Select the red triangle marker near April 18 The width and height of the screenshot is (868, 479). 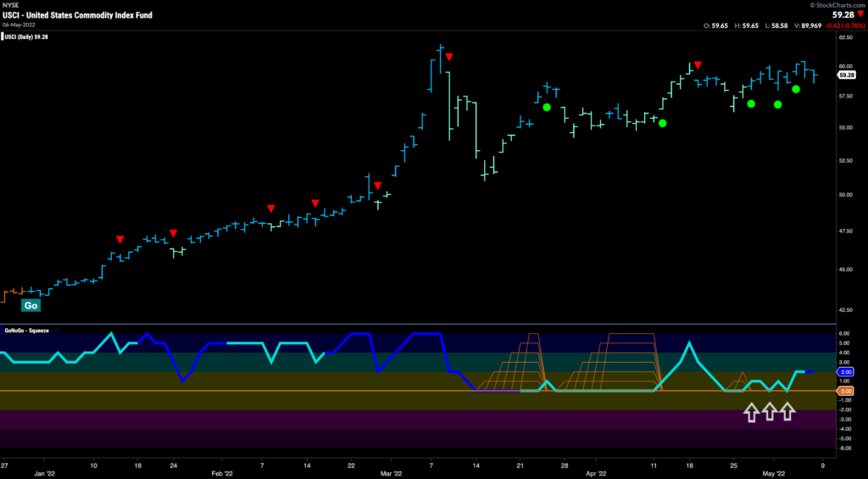tap(698, 64)
